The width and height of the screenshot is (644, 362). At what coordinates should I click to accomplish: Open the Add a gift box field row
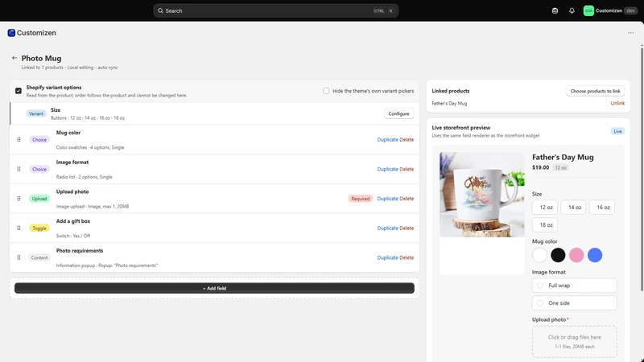pyautogui.click(x=214, y=228)
